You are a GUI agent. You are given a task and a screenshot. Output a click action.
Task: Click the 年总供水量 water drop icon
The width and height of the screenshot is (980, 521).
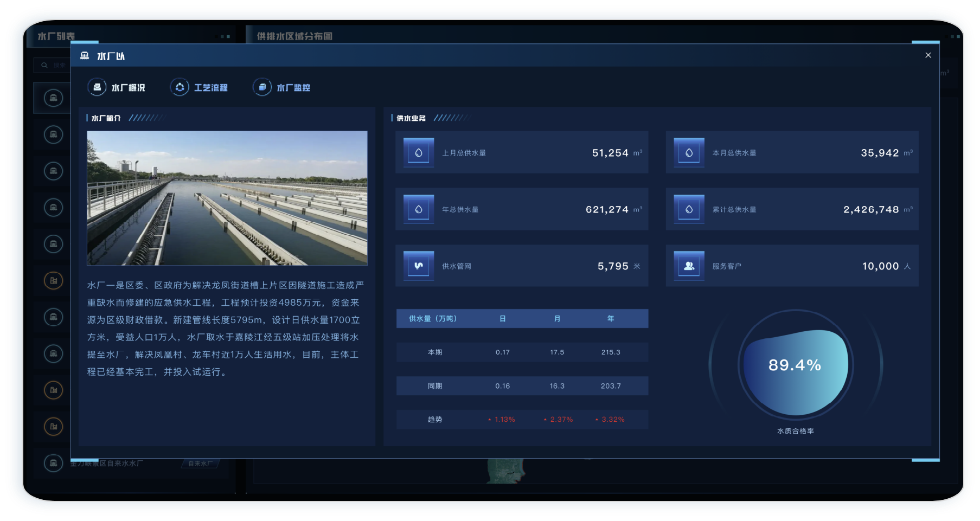[419, 209]
